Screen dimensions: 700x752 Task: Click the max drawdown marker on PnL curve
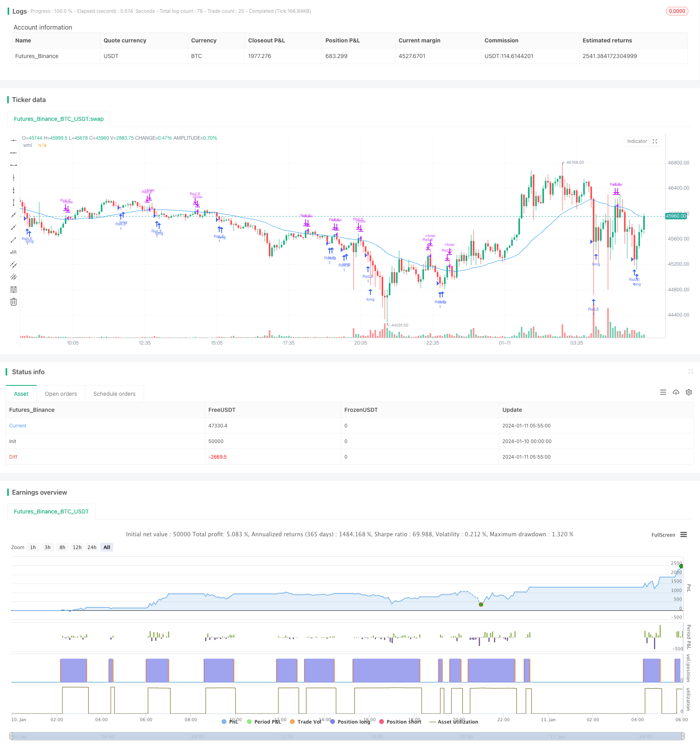(x=481, y=604)
